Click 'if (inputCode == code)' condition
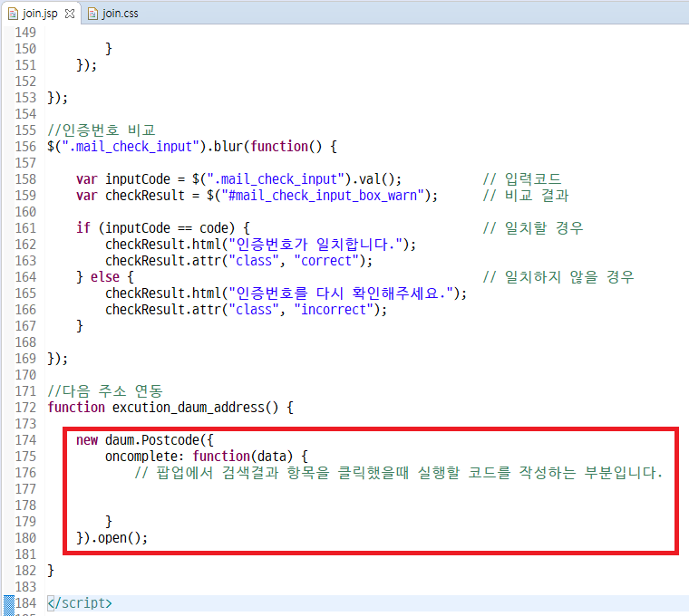 (163, 228)
